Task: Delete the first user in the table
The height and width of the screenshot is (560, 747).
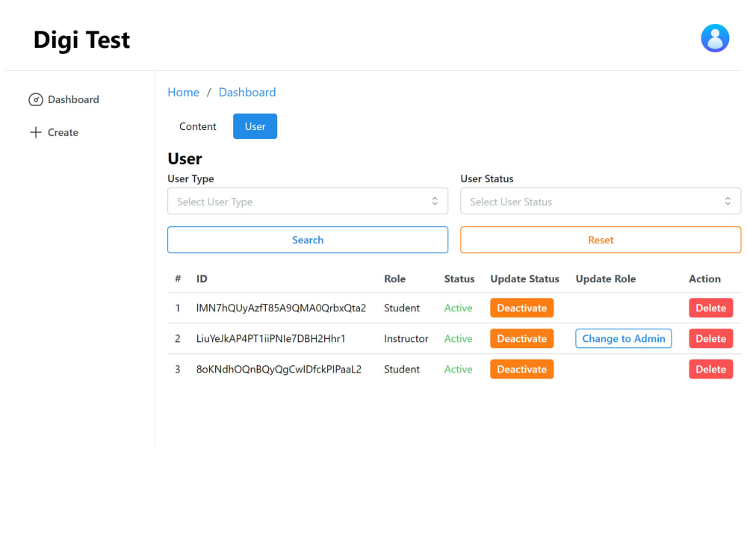Action: (710, 308)
